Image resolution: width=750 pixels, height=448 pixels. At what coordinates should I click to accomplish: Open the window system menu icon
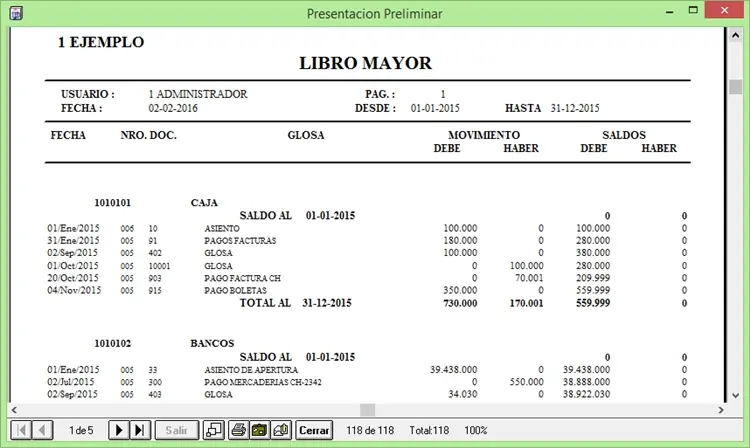[x=14, y=13]
